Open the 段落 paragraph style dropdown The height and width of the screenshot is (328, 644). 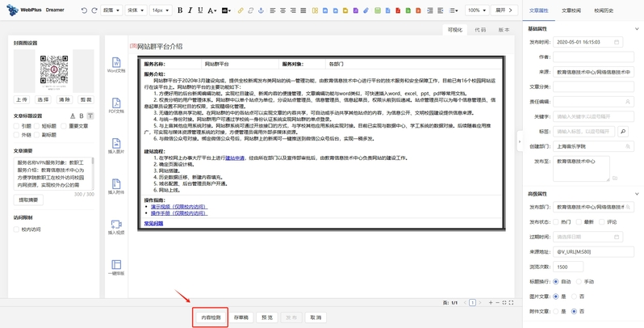(x=111, y=11)
